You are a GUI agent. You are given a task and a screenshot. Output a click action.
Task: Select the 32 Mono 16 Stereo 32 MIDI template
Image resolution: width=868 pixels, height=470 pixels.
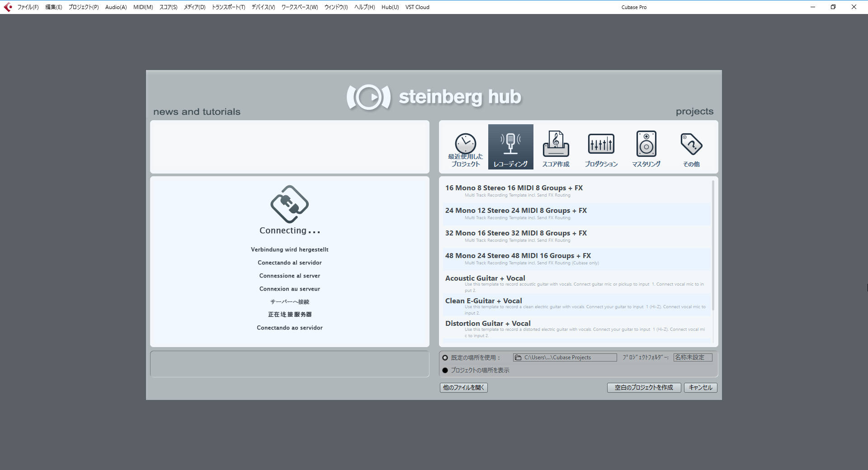[577, 236]
